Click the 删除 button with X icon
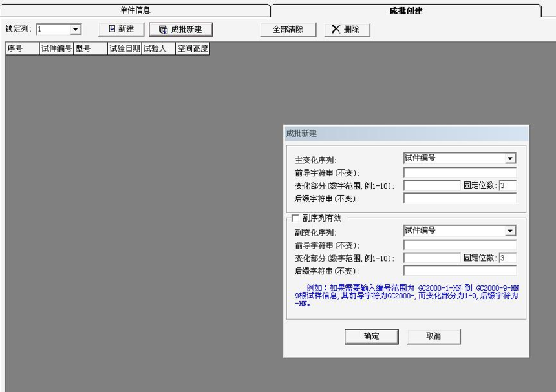The height and width of the screenshot is (392, 556). [346, 30]
